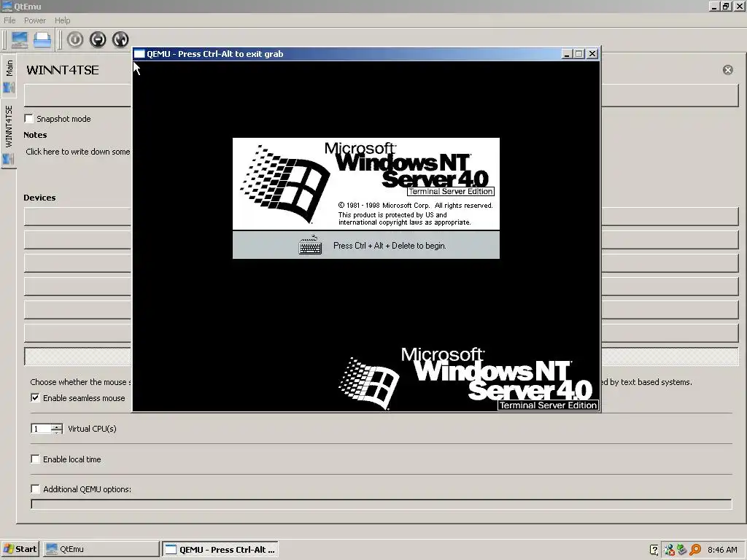Screen dimensions: 747x560
Task: Click the keyboard icon in the NT logon prompt
Action: 310,245
